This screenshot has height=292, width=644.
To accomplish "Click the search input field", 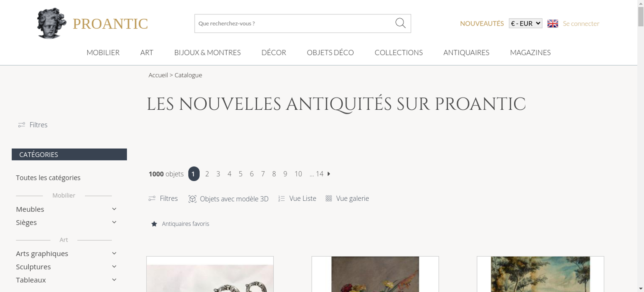I will click(x=295, y=23).
